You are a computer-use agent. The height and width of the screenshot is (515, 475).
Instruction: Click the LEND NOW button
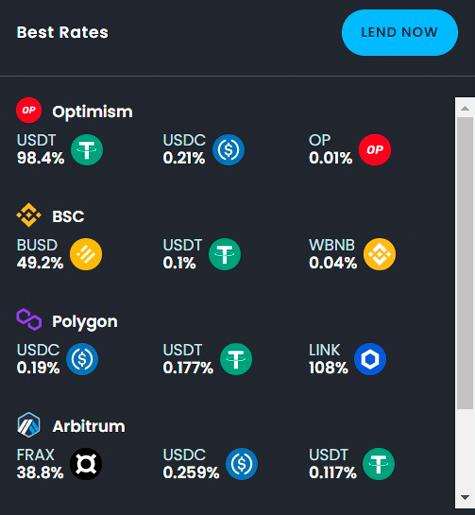point(400,33)
